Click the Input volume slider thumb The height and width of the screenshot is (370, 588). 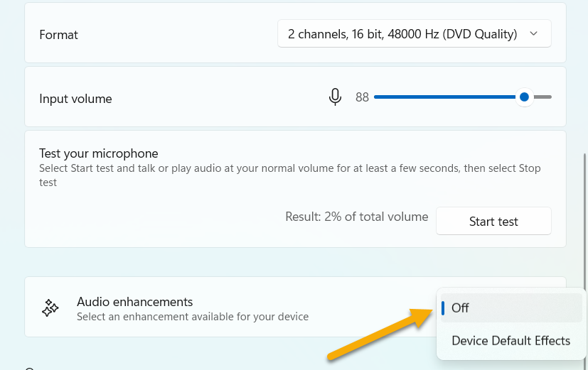coord(524,97)
